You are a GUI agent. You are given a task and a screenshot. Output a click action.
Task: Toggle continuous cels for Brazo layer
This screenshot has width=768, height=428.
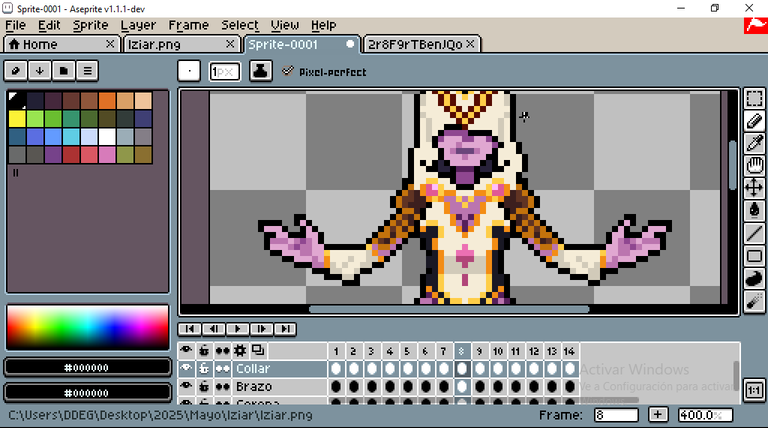point(222,386)
